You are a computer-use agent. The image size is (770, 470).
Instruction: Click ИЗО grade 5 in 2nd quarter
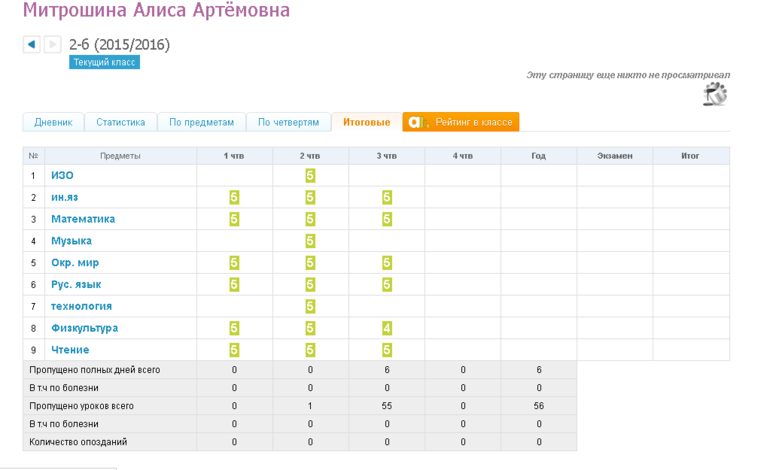[310, 175]
